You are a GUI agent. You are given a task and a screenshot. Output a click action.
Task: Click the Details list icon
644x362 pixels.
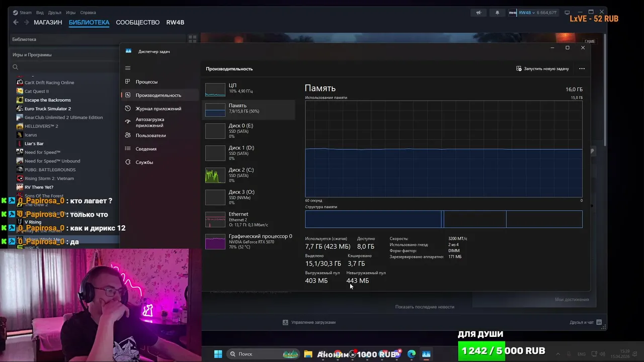pos(128,149)
